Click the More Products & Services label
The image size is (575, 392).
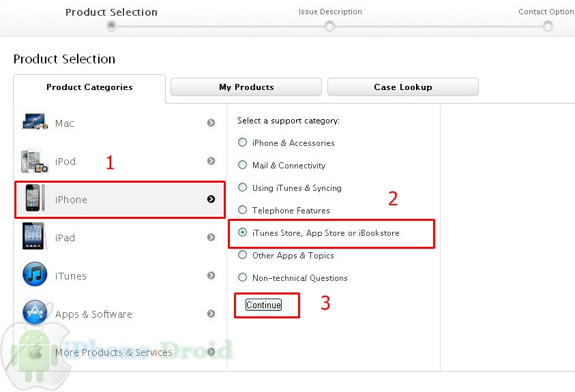point(114,352)
